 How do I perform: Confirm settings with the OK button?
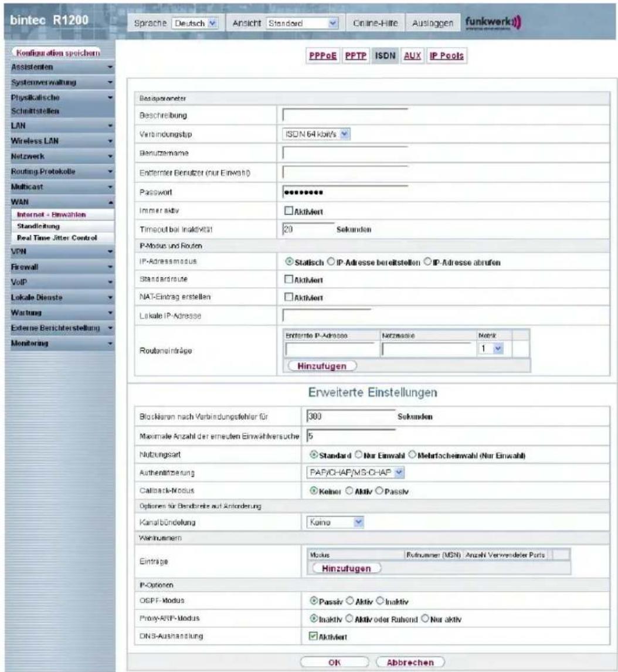coord(335,662)
